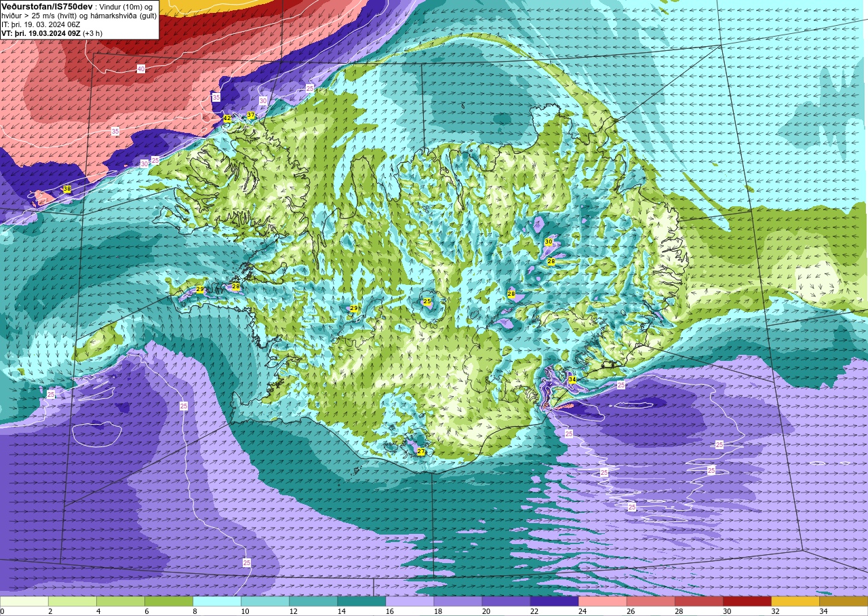Viewport: 868px width, 616px height.
Task: Click the 'Vindur (10m) og' heading text
Action: [x=126, y=7]
